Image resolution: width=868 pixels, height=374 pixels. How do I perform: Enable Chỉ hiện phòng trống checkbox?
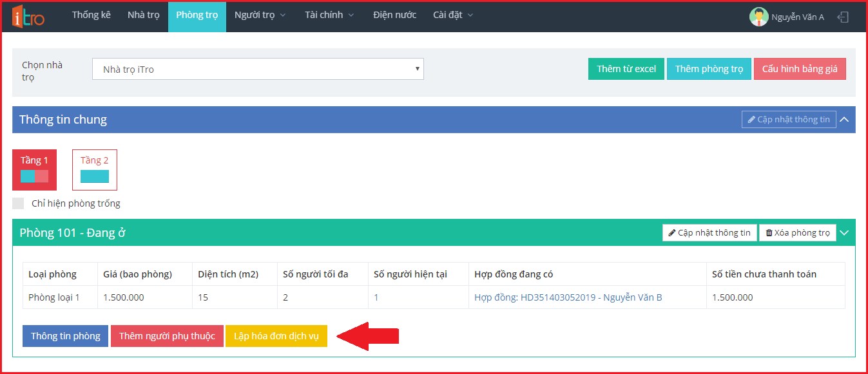pos(19,203)
